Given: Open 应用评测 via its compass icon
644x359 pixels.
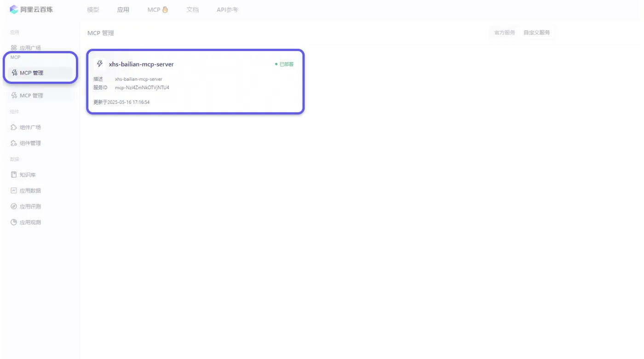Looking at the screenshot, I should pyautogui.click(x=14, y=206).
